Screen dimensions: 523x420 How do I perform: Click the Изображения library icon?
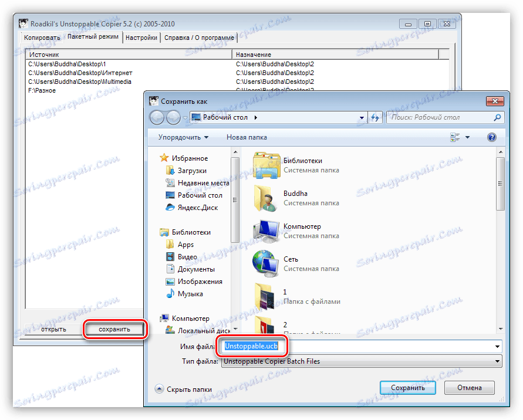point(170,282)
